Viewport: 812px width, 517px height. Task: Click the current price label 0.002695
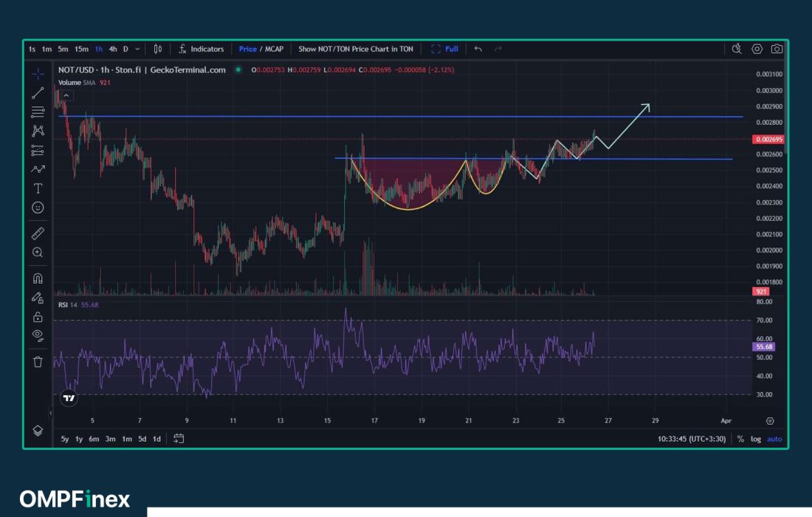(x=767, y=139)
